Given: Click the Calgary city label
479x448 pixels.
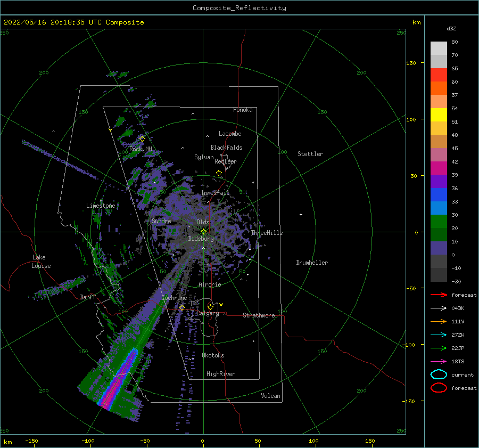Looking at the screenshot, I should pos(208,313).
